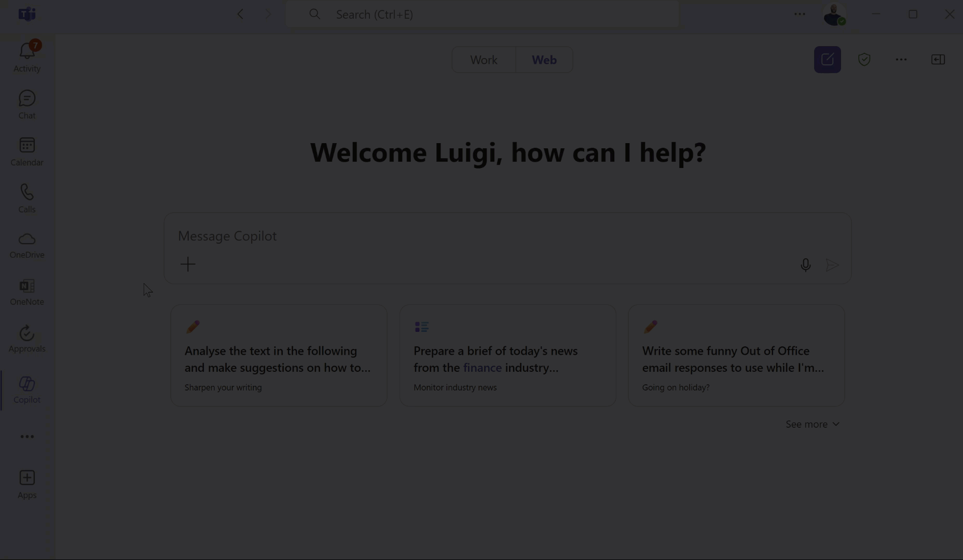Add content with the plus button
Viewport: 963px width, 560px height.
[x=188, y=264]
